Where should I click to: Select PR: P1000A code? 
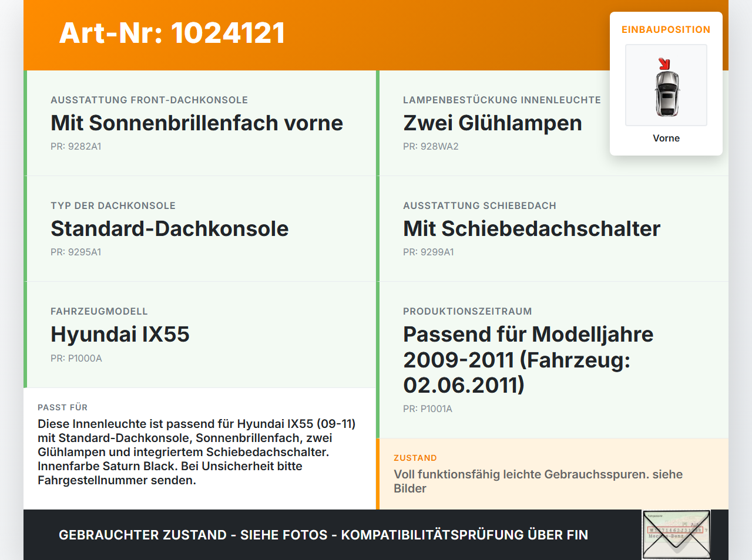coord(76,358)
